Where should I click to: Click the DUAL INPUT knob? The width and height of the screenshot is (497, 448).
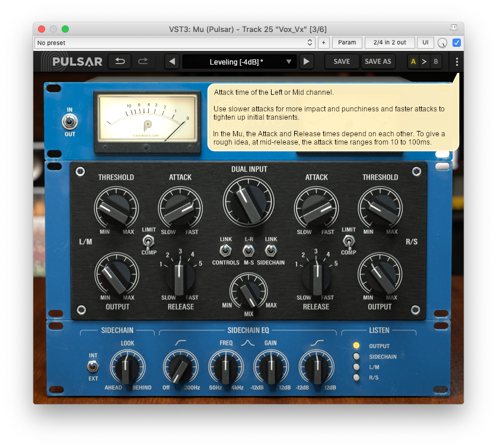tap(249, 202)
